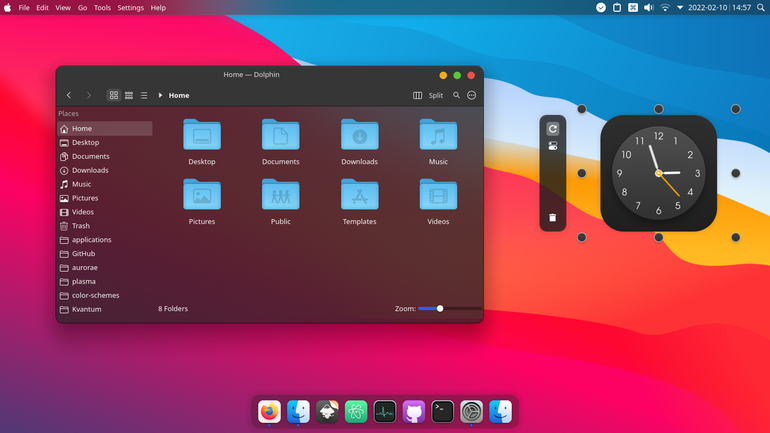Click the search magnifier in Dolphin toolbar
The image size is (770, 433).
click(456, 95)
